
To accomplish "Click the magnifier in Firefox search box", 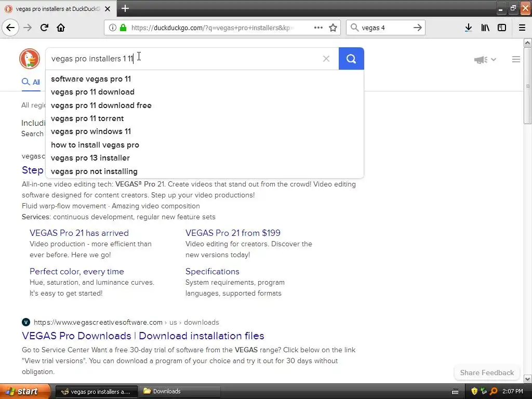I will [354, 28].
